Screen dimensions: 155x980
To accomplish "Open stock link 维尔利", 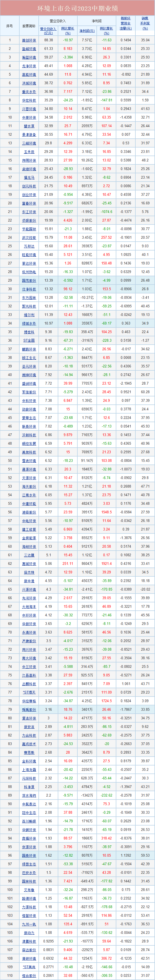I will 29,315.
